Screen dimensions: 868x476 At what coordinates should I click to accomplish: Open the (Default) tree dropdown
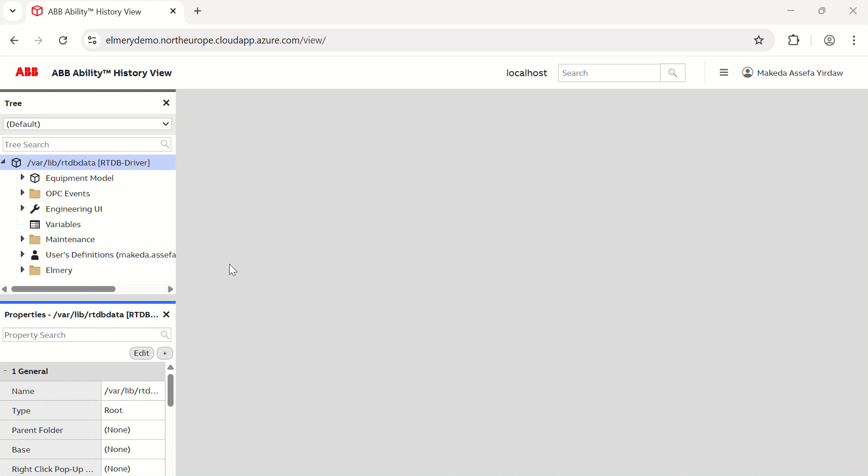[x=87, y=124]
